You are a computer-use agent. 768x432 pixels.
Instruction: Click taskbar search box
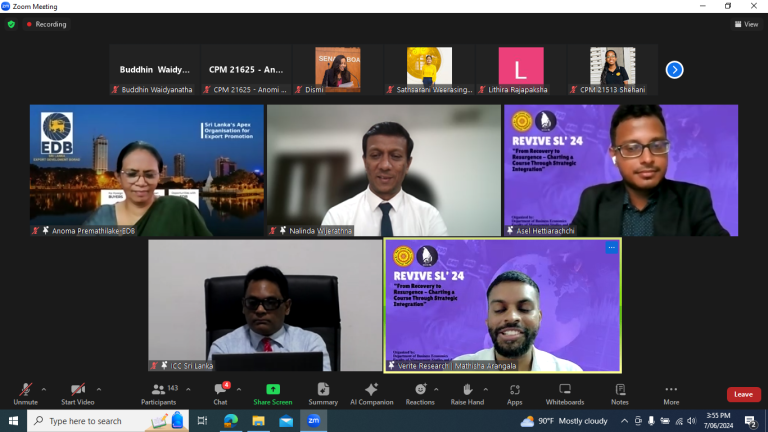[x=107, y=421]
